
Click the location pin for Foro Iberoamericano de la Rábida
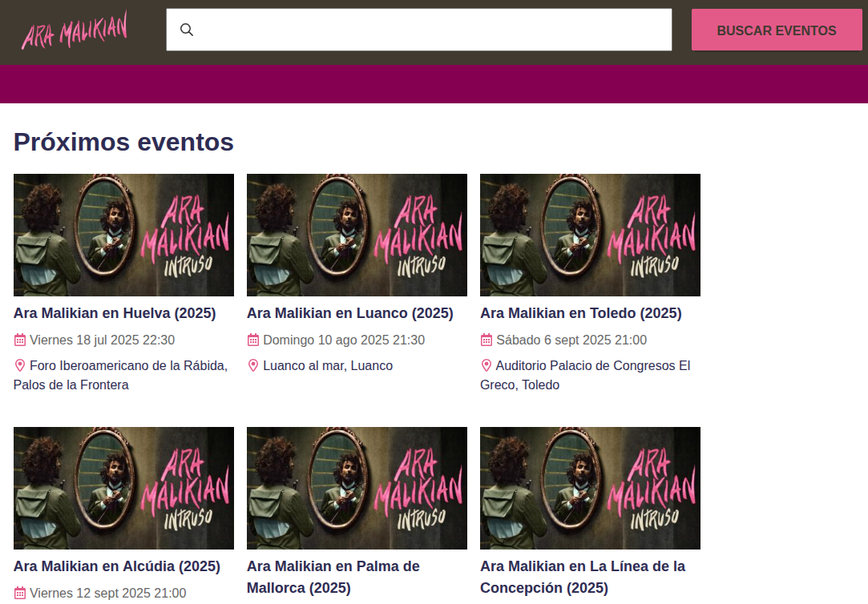[x=19, y=365]
